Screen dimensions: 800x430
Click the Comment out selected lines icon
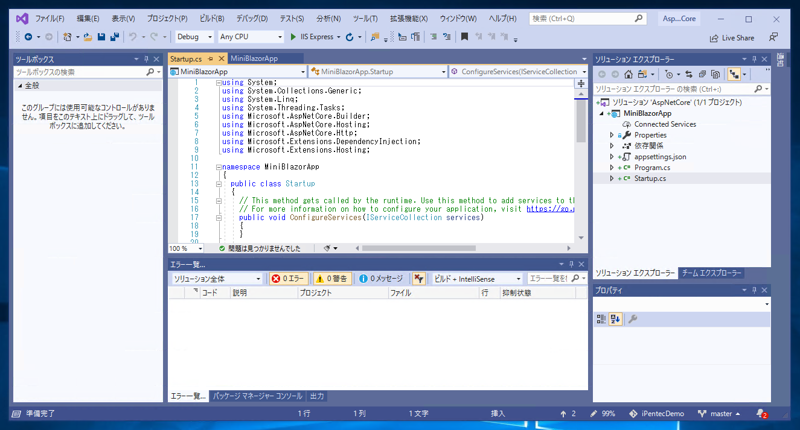click(433, 37)
